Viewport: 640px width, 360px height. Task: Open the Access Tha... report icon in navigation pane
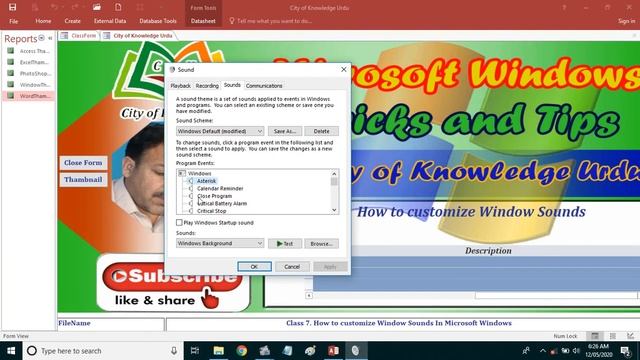point(11,51)
